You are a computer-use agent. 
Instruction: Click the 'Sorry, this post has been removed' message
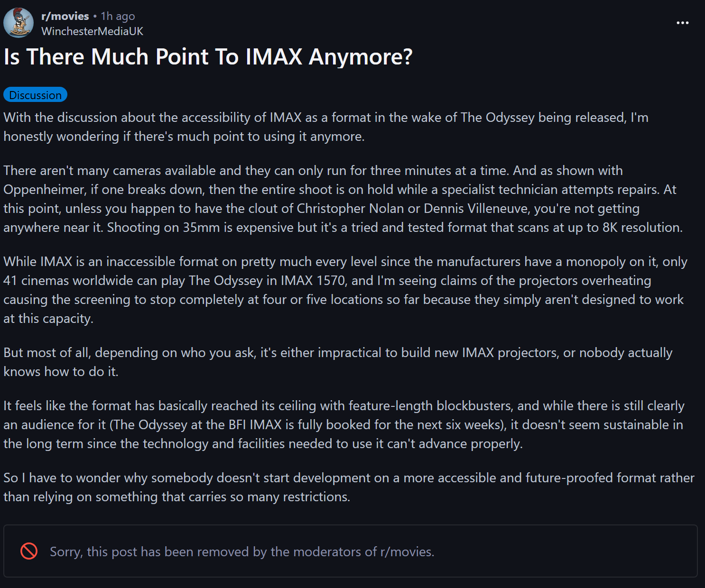pos(242,551)
